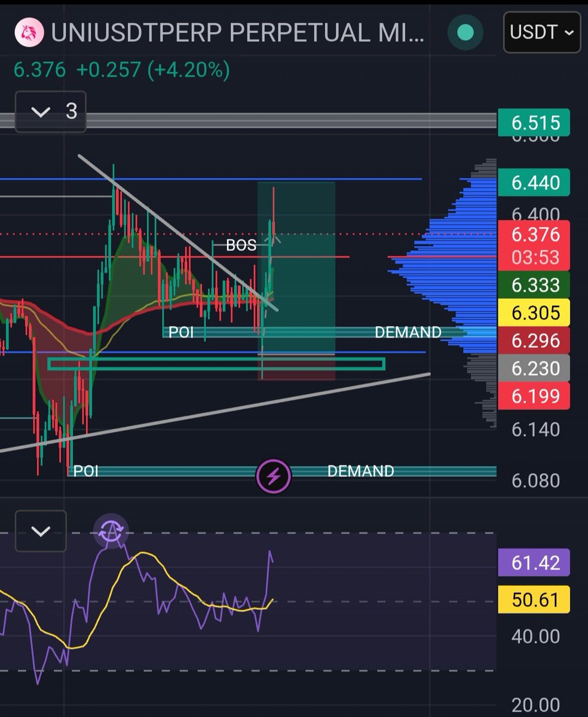Screen dimensions: 588x717
Task: Select the 6.440 price label
Action: pyautogui.click(x=534, y=183)
